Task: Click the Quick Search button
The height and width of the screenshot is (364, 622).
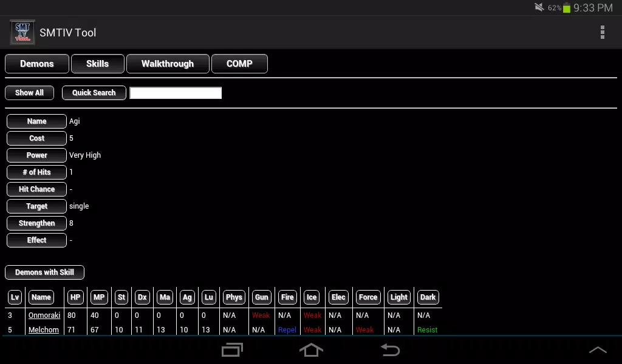Action: (x=94, y=93)
